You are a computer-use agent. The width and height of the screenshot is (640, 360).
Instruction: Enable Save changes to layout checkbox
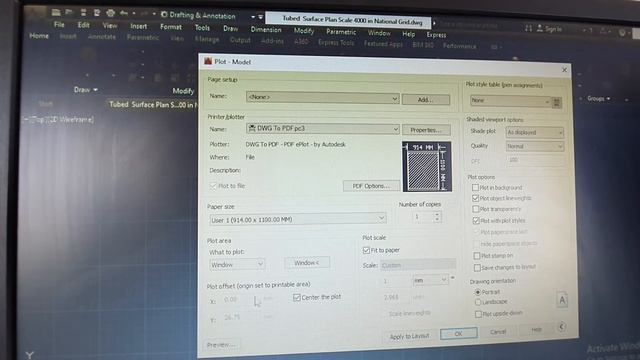pyautogui.click(x=477, y=268)
